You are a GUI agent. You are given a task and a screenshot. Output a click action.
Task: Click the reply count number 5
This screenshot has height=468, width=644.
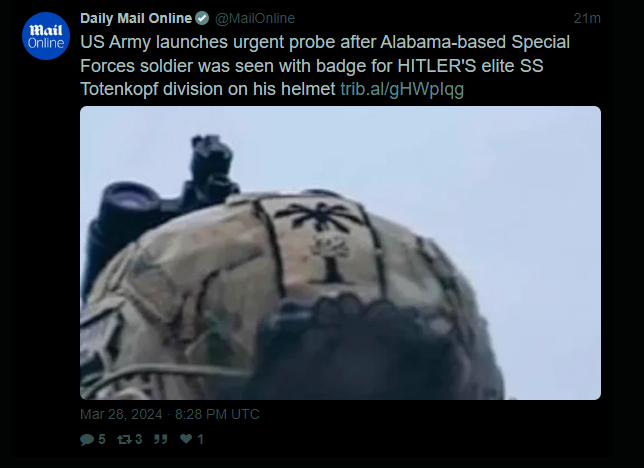[101, 439]
